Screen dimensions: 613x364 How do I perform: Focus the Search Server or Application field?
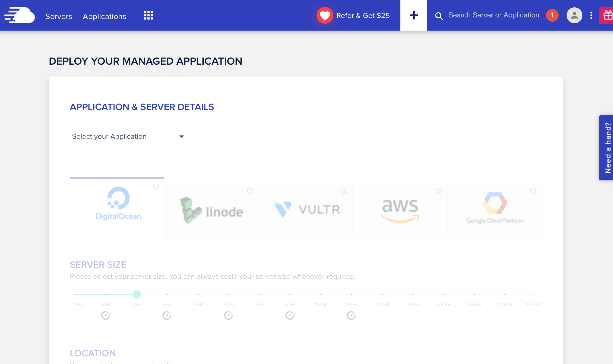[494, 15]
